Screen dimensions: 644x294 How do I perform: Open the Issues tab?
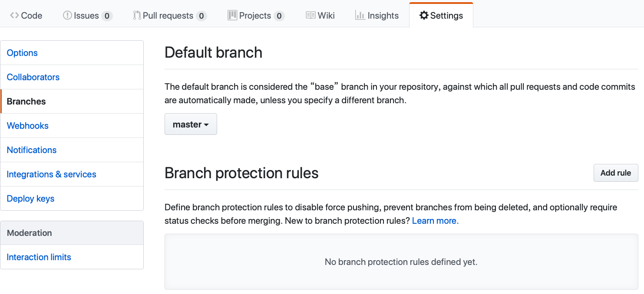pos(86,16)
